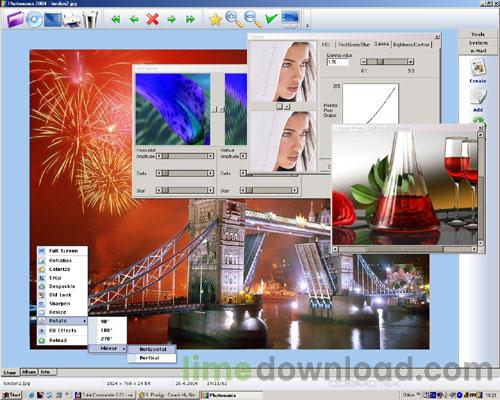Viewport: 500px width, 400px height.
Task: Click the CD disc toolbar icon
Action: pyautogui.click(x=34, y=19)
